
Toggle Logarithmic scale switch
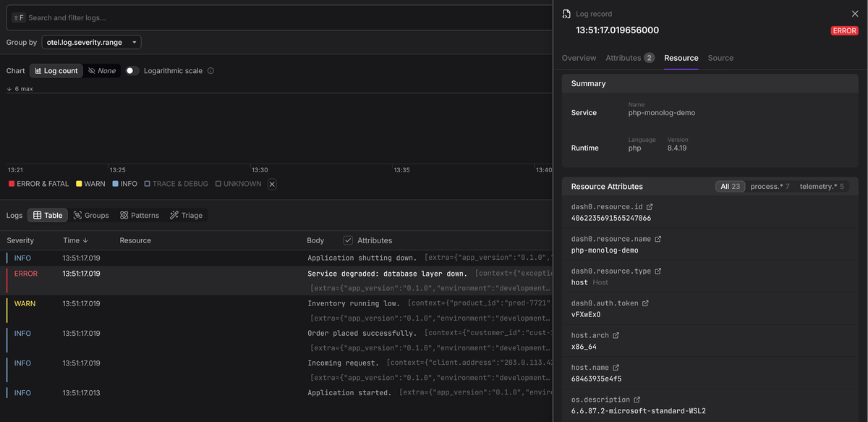coord(132,71)
